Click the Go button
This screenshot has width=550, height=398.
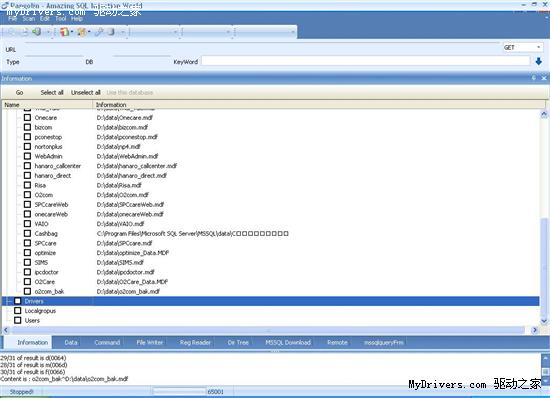coord(20,93)
